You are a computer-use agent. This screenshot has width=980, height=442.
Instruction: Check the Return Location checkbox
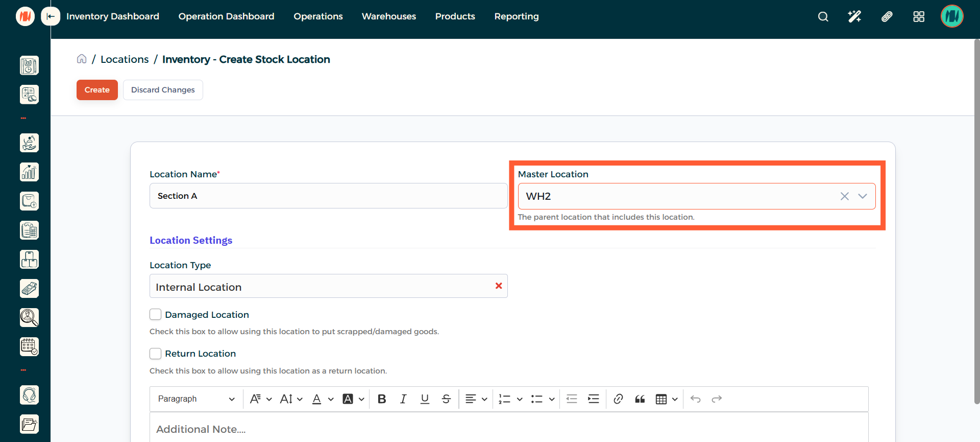coord(156,354)
